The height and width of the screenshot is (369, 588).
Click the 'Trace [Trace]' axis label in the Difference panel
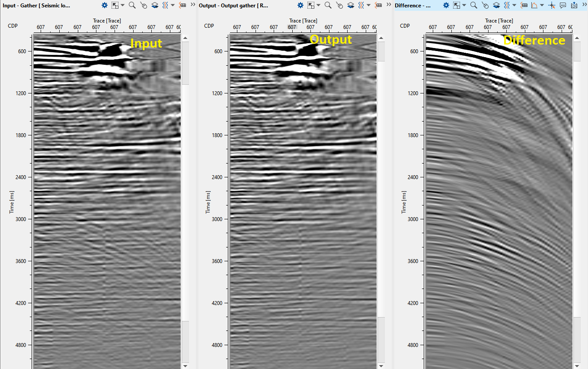pyautogui.click(x=499, y=20)
